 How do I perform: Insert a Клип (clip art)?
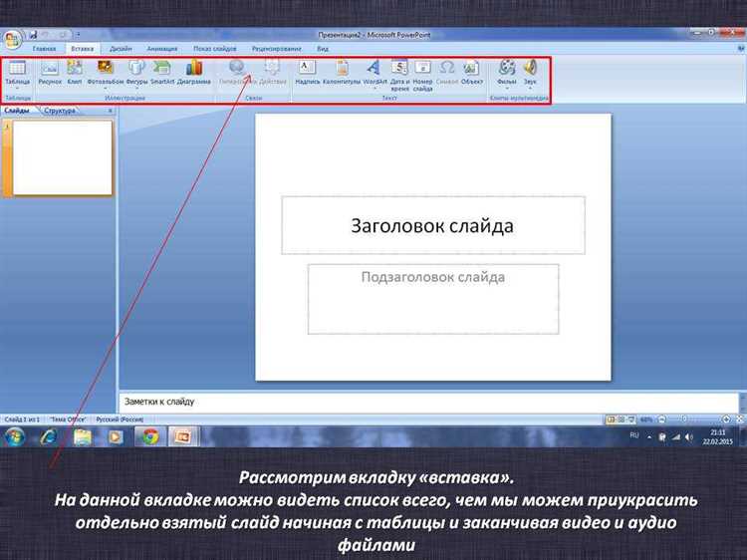click(x=75, y=73)
